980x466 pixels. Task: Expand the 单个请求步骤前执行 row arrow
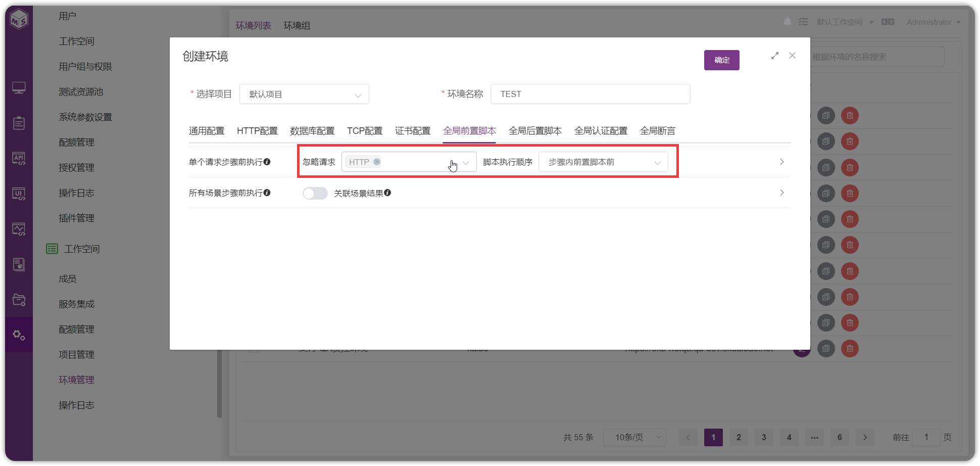pos(781,162)
